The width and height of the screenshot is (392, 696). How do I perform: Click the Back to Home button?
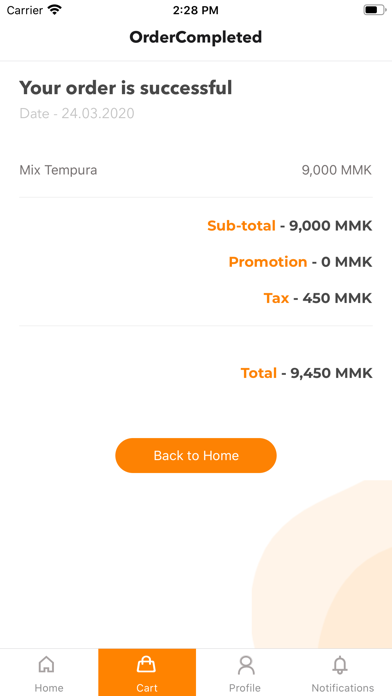tap(196, 455)
